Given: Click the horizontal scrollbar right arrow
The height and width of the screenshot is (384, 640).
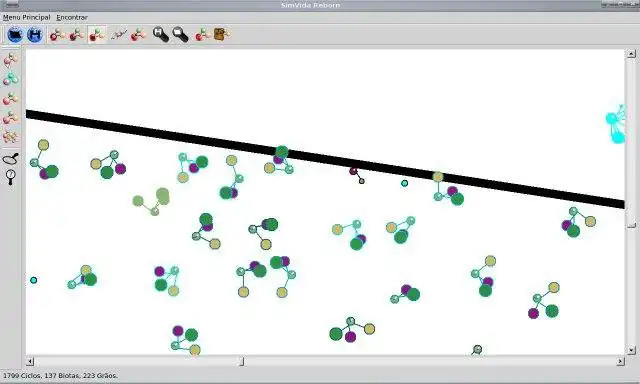Looking at the screenshot, I should coord(620,361).
